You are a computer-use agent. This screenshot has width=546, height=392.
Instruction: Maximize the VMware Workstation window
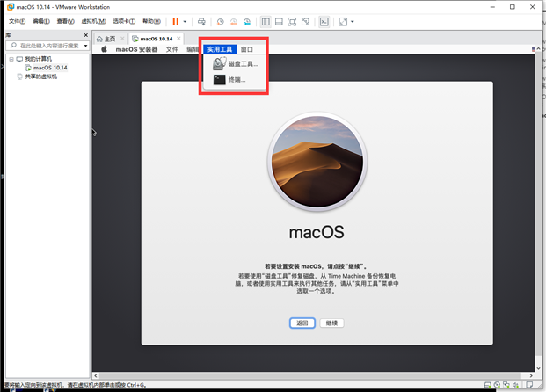[513, 7]
